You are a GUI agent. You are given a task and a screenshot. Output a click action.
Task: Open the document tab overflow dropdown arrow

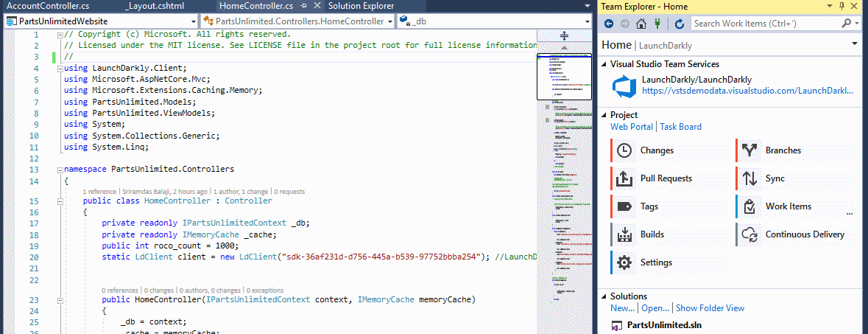click(588, 6)
